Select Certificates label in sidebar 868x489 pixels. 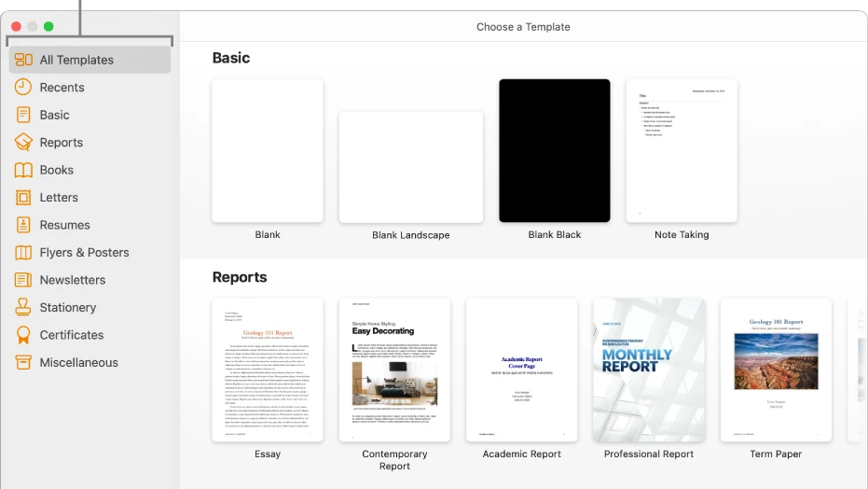pos(72,335)
